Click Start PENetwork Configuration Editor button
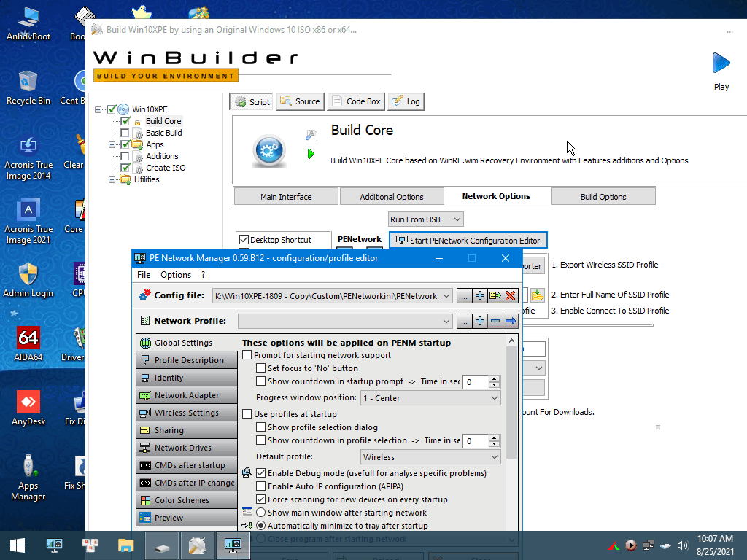 pyautogui.click(x=468, y=240)
